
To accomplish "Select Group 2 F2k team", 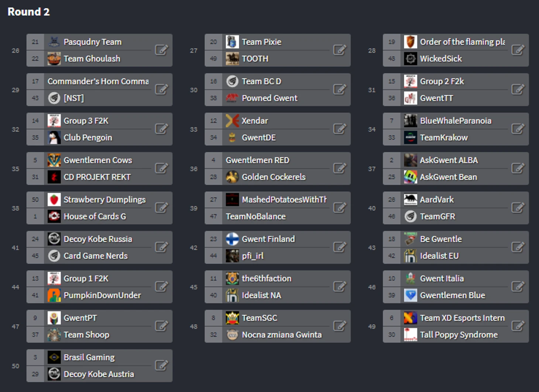I will 442,81.
